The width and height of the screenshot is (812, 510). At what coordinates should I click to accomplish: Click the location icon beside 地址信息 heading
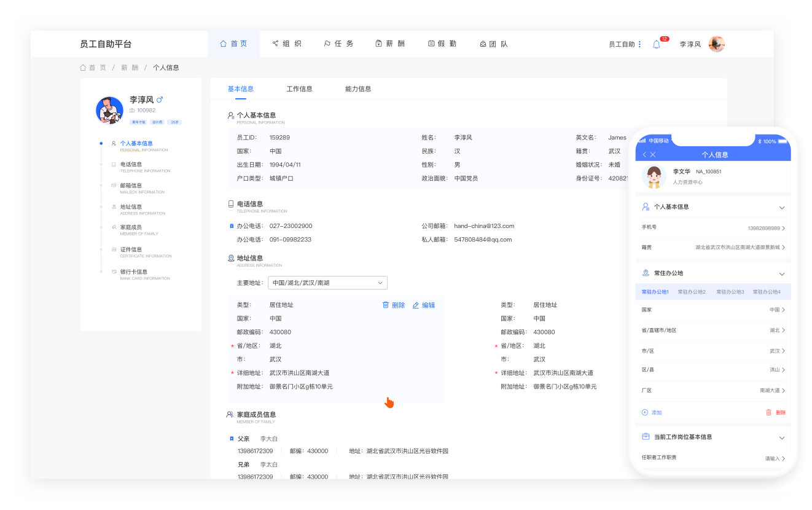(231, 259)
